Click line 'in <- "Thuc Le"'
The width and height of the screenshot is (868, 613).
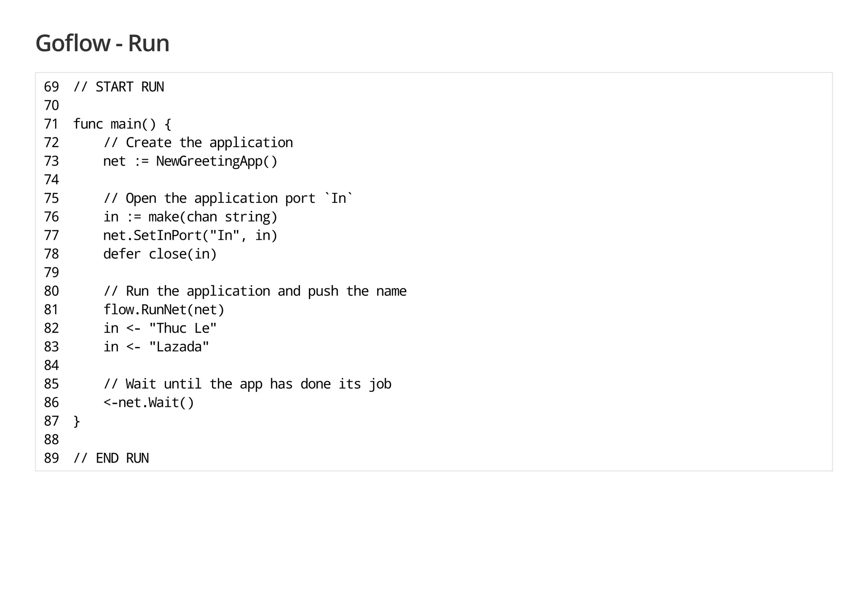[160, 328]
